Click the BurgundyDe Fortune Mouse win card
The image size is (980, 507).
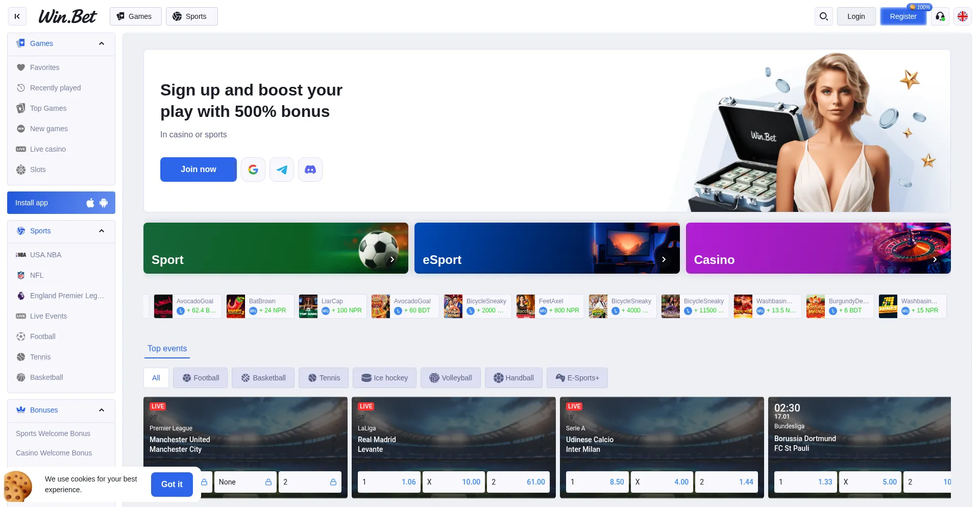point(840,306)
